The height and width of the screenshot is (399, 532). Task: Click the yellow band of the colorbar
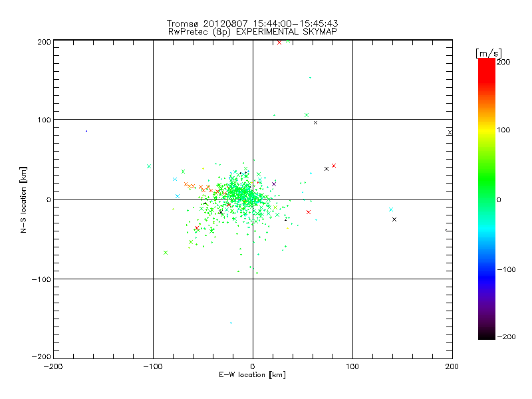click(487, 130)
